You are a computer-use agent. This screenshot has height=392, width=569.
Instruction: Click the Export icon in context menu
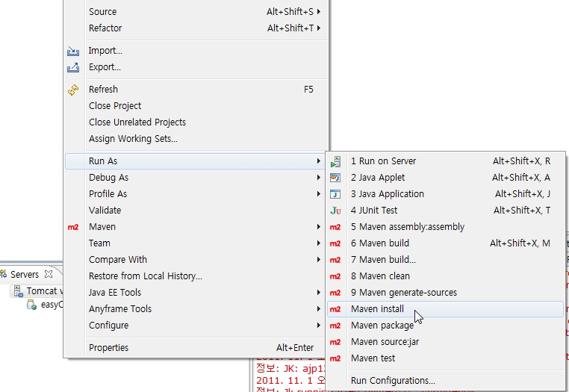tap(73, 67)
